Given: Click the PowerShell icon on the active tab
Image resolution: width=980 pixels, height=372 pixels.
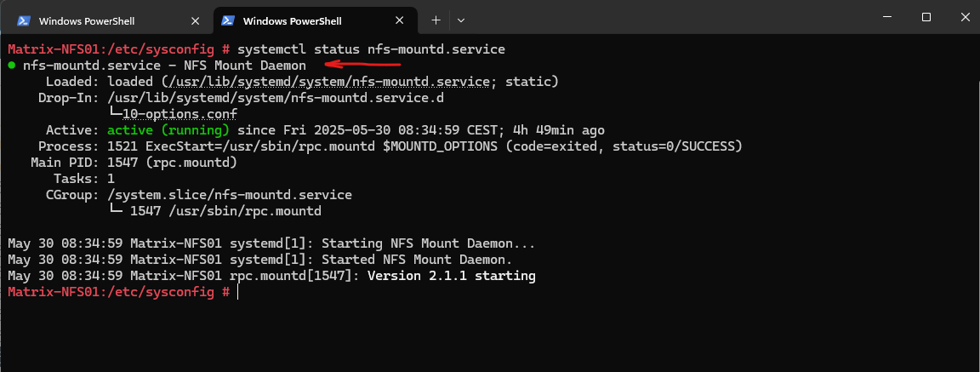Looking at the screenshot, I should (x=228, y=20).
